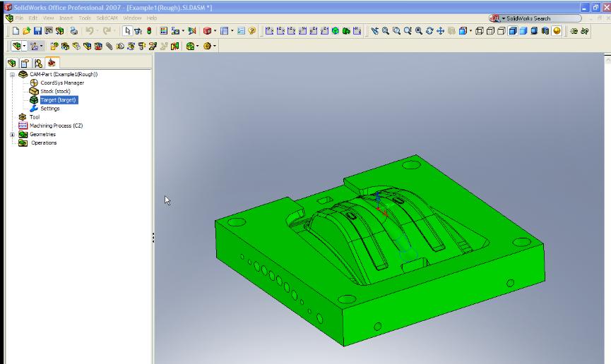Open dropdown next to sketch pencil icon

[x=41, y=46]
